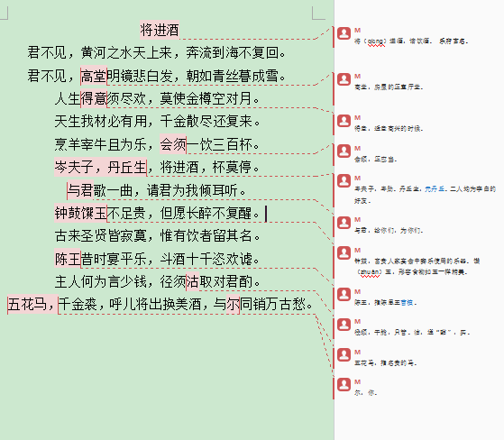504x440 pixels.
Task: Click highlighted character 尔 in last line
Action: (233, 304)
